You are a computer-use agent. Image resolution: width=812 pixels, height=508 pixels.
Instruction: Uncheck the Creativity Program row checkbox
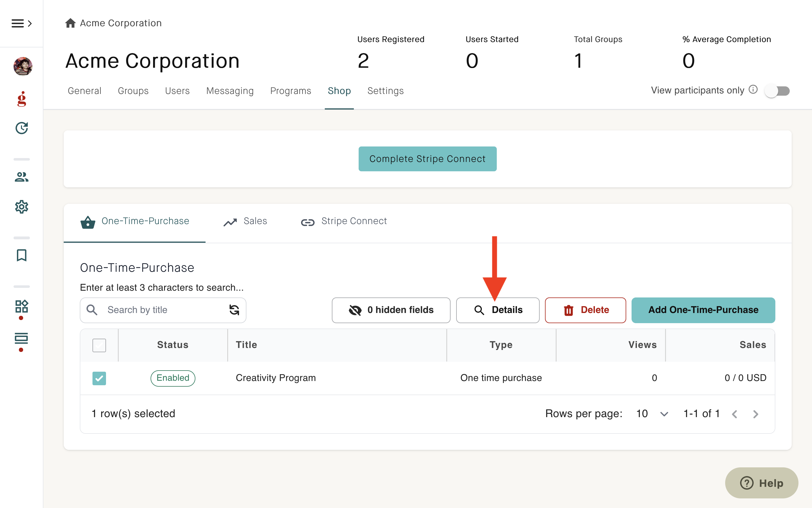pyautogui.click(x=99, y=378)
